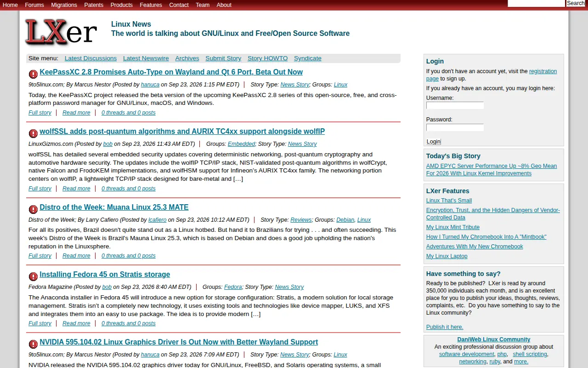This screenshot has width=588, height=368.
Task: Open the Distro of the Week: Muana Linux headline
Action: 114,207
